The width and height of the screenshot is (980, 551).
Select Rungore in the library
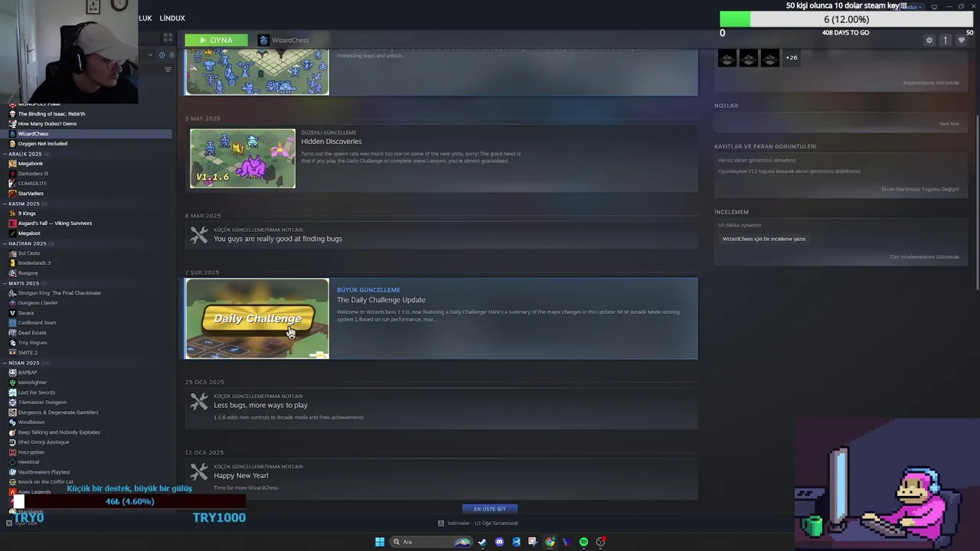(x=28, y=273)
